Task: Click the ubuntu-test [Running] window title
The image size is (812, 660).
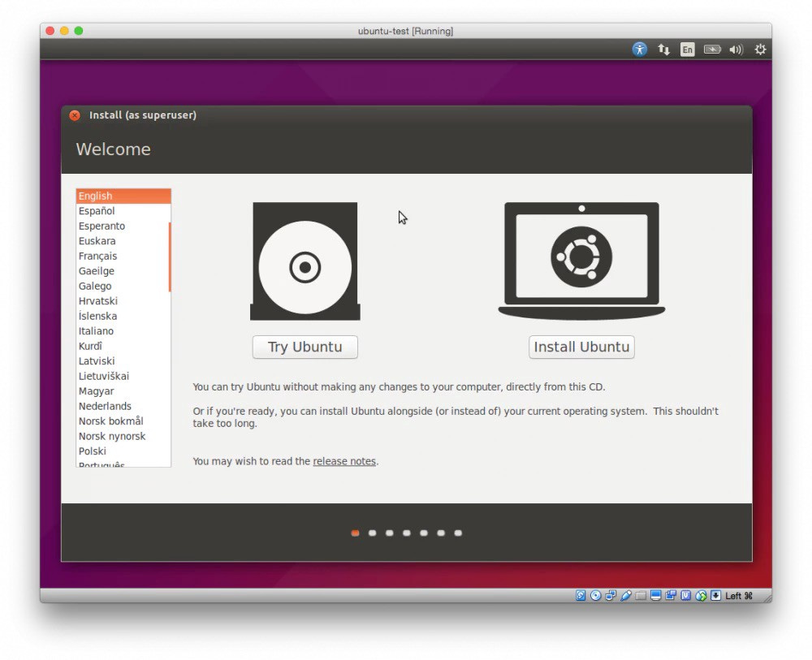Action: coord(405,31)
